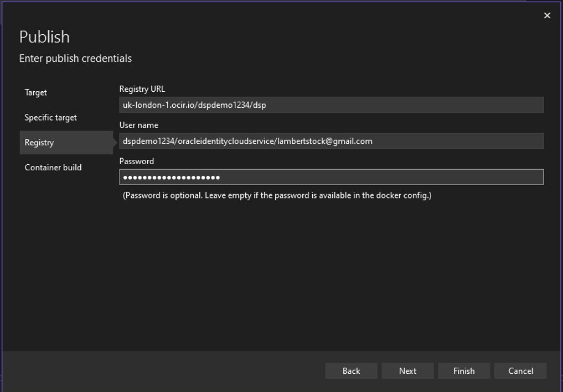
Task: Close the Publish dialog
Action: [x=547, y=15]
